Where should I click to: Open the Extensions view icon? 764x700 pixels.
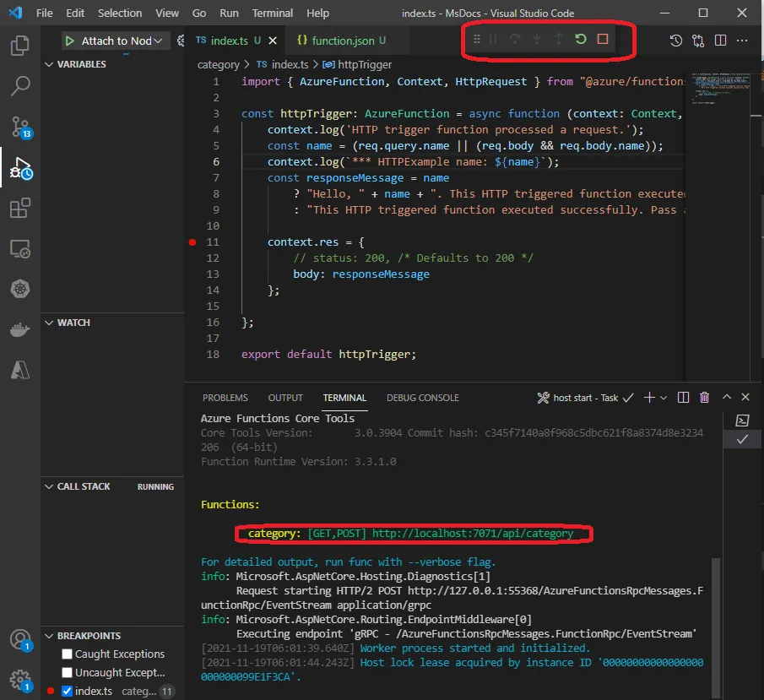[20, 209]
